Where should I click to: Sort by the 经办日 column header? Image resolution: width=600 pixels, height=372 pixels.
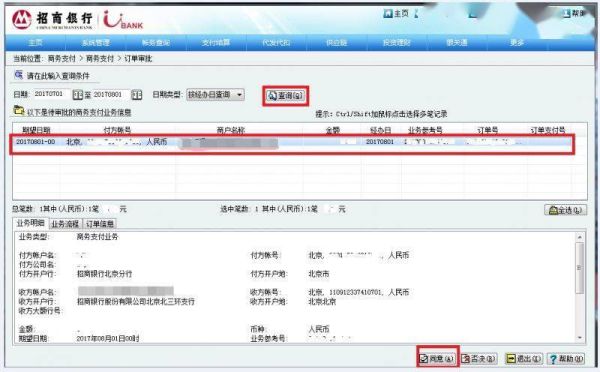click(x=381, y=130)
